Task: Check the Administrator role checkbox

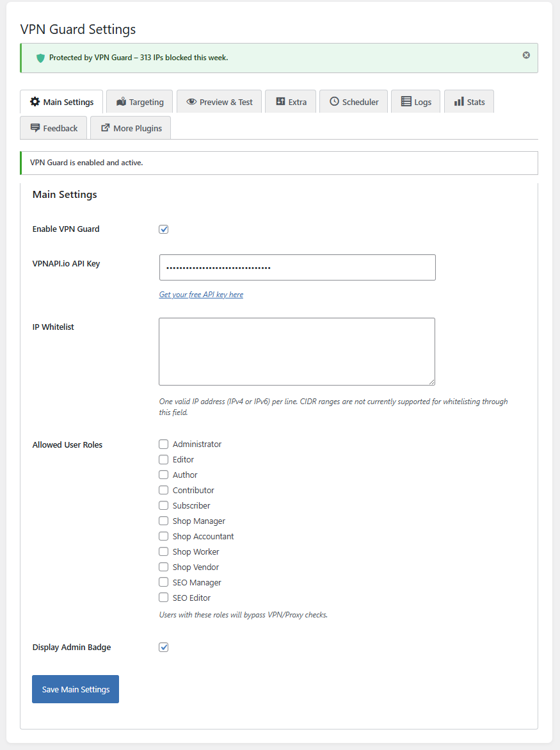Action: (x=164, y=444)
